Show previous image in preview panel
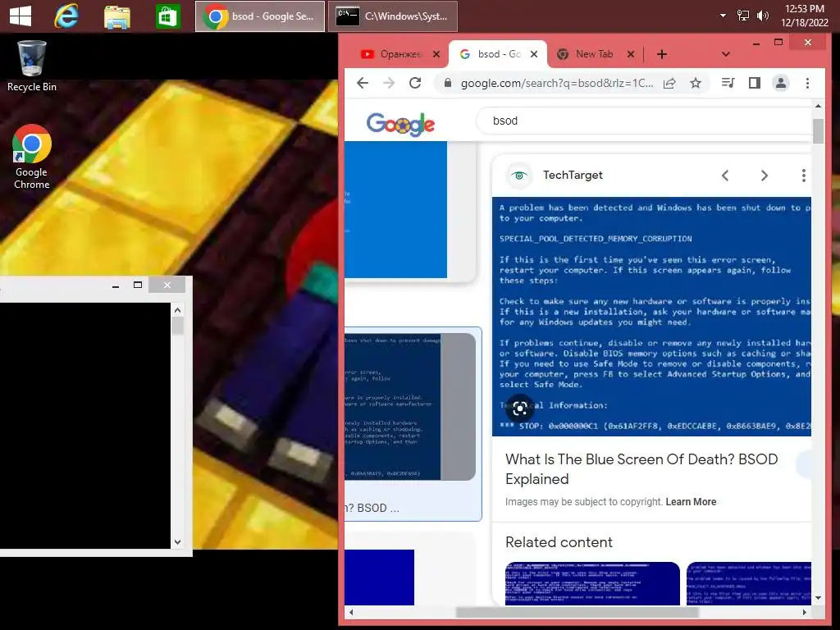The width and height of the screenshot is (840, 630). pos(725,176)
